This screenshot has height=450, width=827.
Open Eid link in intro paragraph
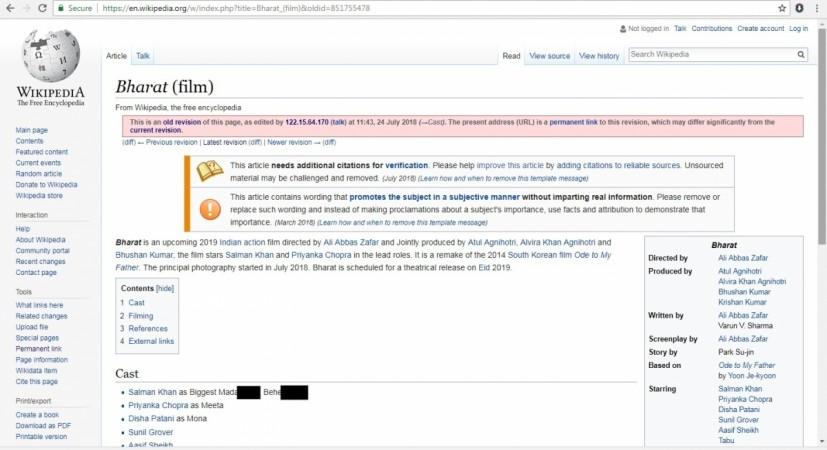pos(484,268)
